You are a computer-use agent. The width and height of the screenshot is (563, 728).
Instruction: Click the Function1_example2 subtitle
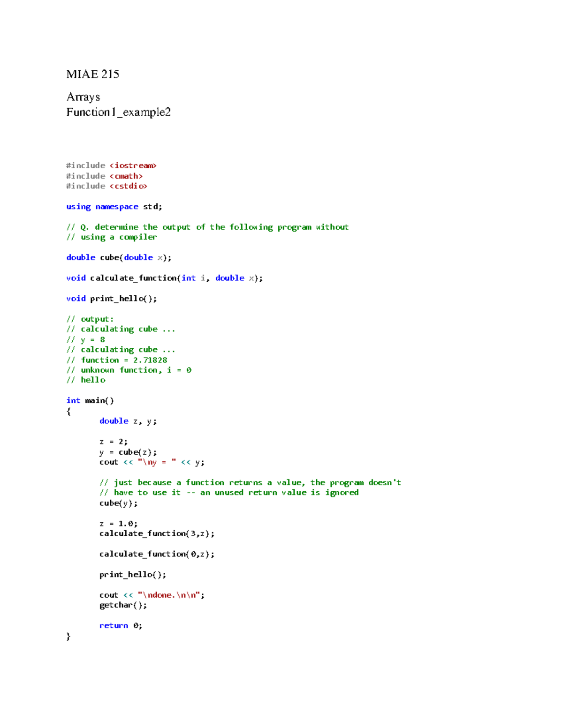coord(119,113)
